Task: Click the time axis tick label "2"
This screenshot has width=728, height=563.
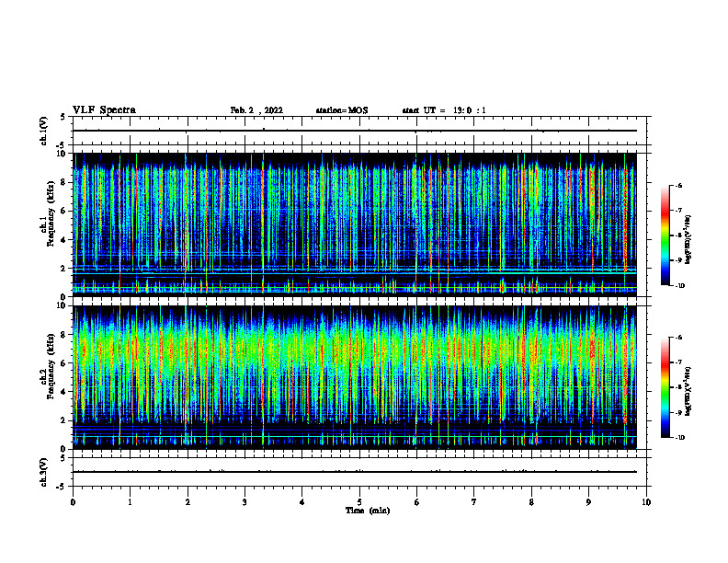Action: point(188,502)
